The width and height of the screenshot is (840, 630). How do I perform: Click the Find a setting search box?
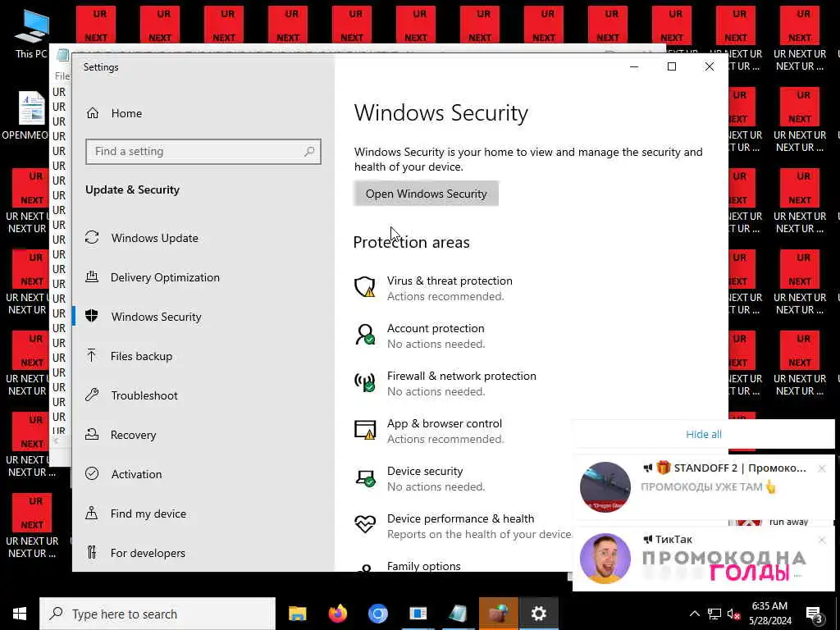203,152
